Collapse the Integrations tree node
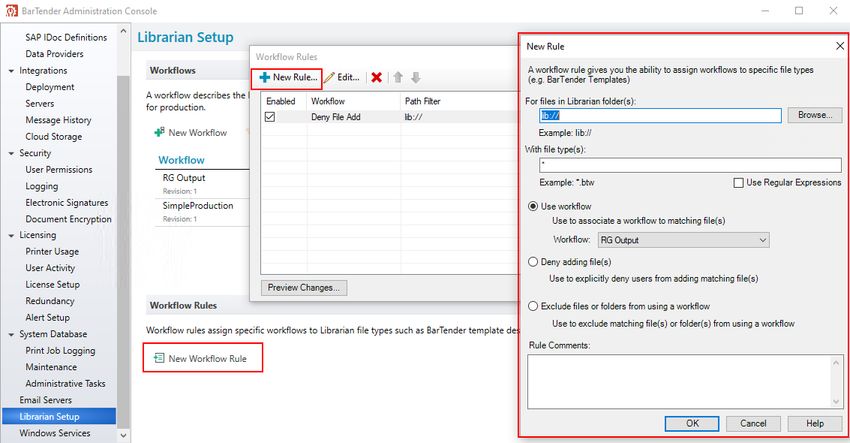Viewport: 850px width, 443px height. click(x=11, y=71)
